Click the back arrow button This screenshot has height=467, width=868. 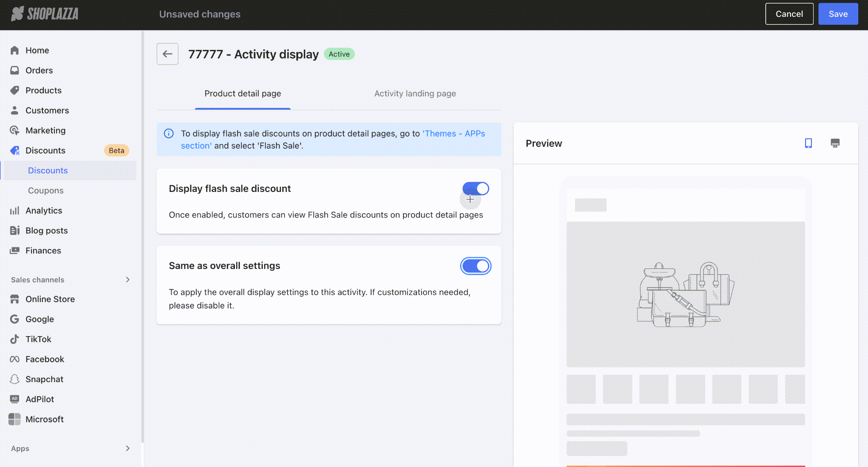click(x=167, y=54)
